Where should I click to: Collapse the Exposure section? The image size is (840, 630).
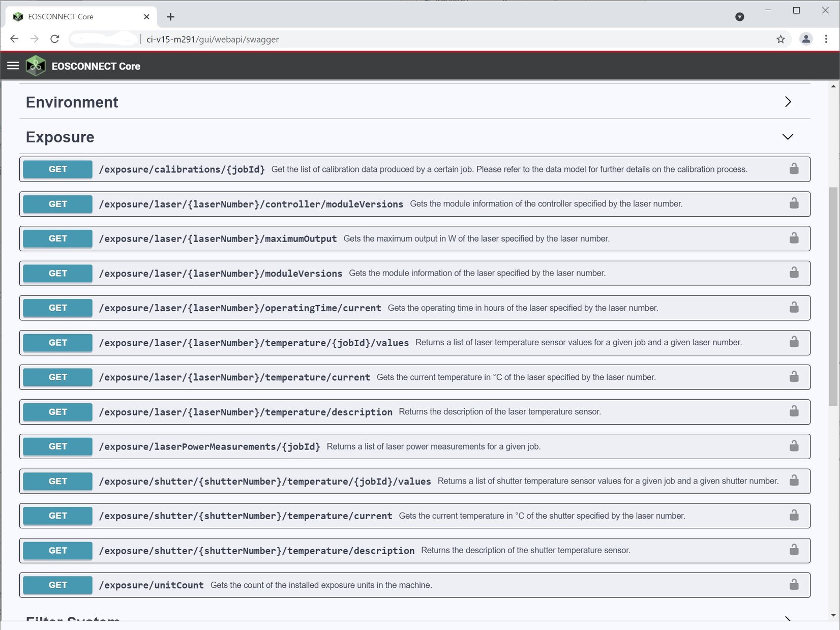tap(788, 137)
